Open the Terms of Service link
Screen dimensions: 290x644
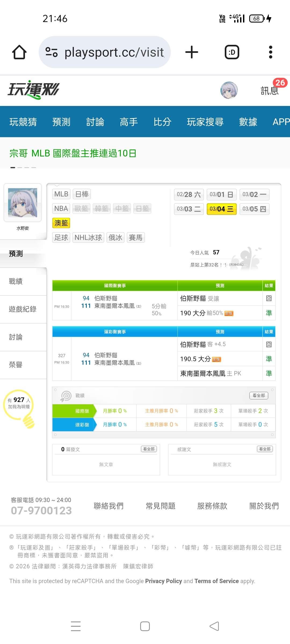(x=217, y=581)
